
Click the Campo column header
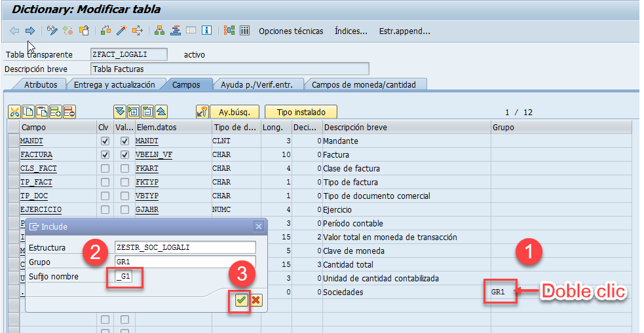pyautogui.click(x=58, y=127)
